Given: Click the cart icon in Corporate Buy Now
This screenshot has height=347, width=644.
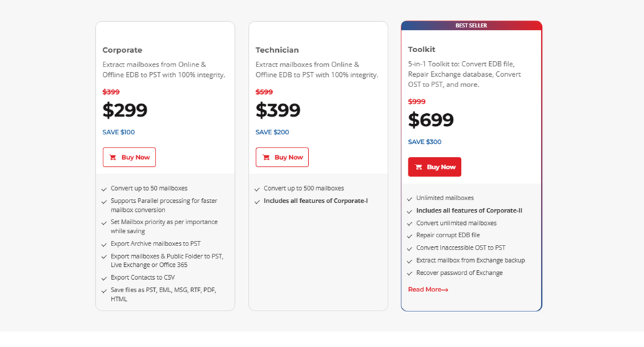Looking at the screenshot, I should pos(112,158).
